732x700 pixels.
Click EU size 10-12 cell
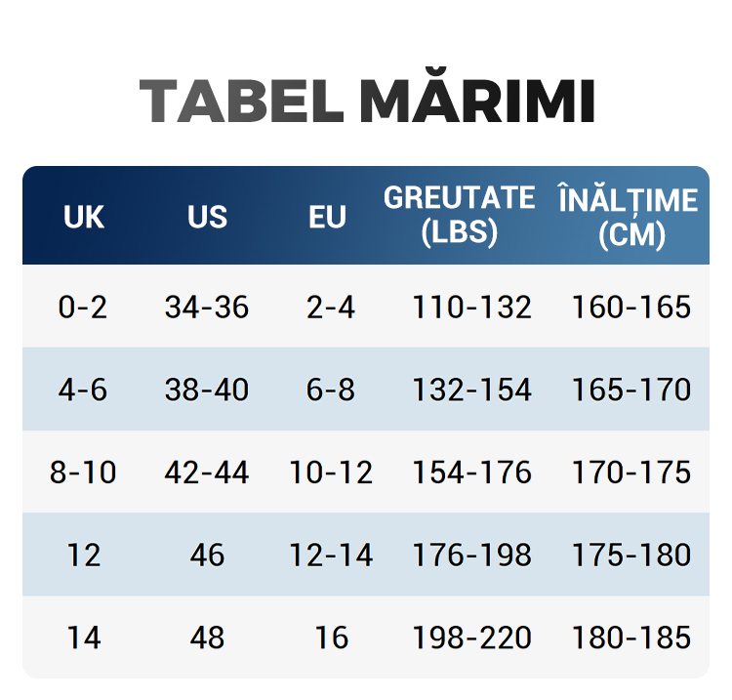tap(331, 474)
